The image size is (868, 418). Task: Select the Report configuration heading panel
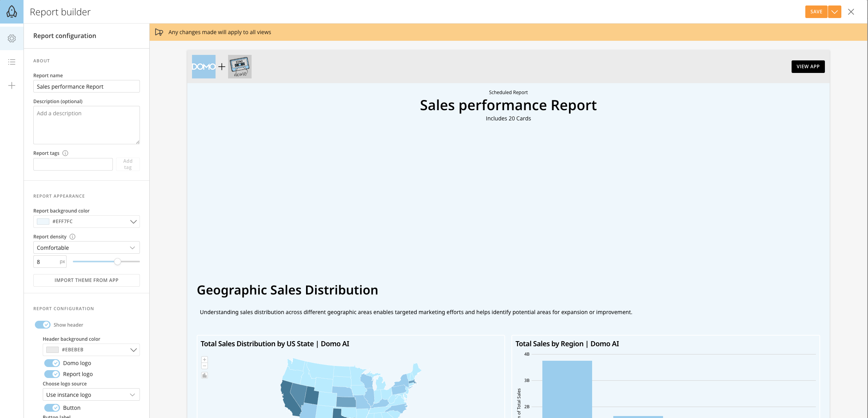pos(65,36)
